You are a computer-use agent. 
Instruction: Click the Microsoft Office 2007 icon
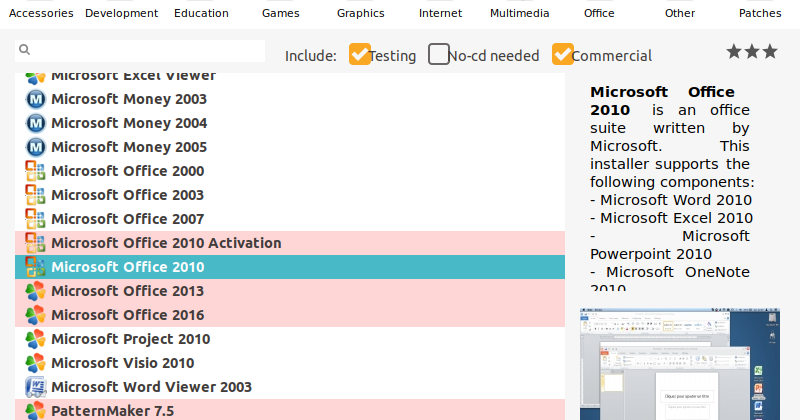tap(36, 219)
